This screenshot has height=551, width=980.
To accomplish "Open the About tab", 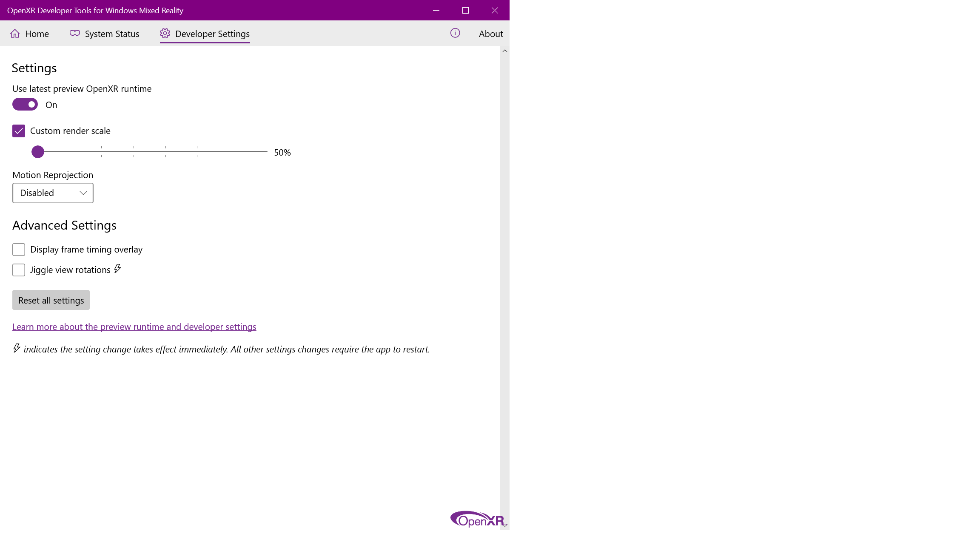I will point(490,34).
